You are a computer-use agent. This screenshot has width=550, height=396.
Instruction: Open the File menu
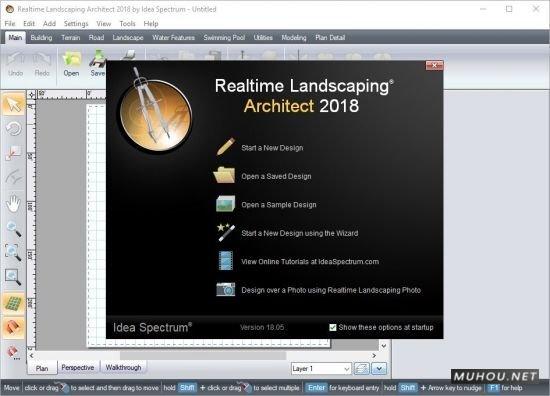(x=10, y=24)
